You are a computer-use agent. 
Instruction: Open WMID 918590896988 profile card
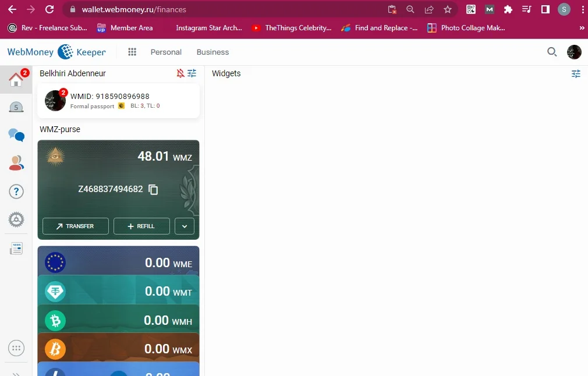point(119,101)
